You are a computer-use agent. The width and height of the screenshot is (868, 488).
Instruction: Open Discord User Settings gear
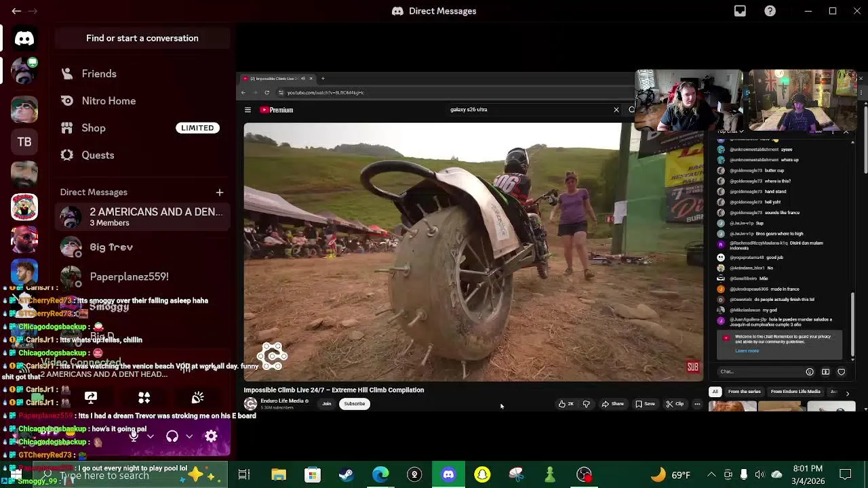click(211, 436)
